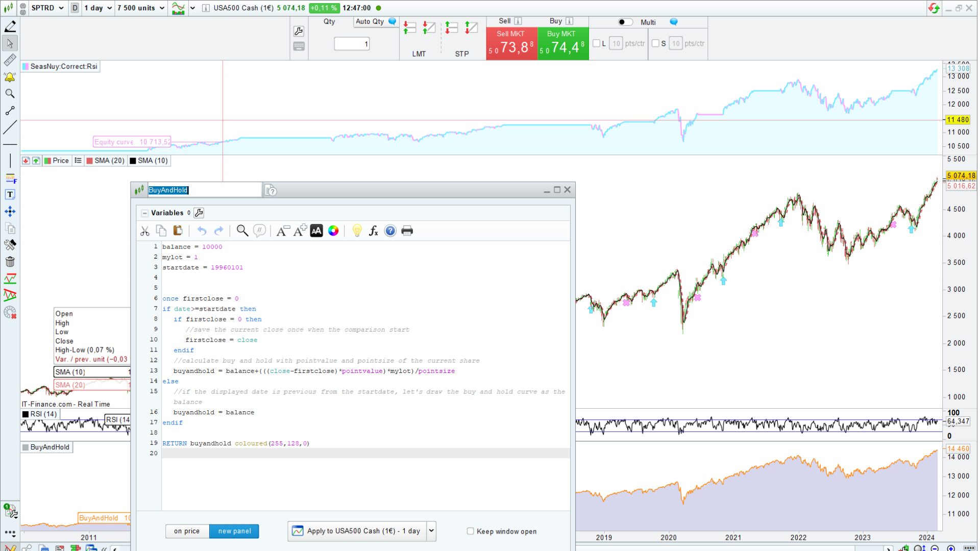
Task: Click the undo arrow in editor toolbar
Action: 202,231
